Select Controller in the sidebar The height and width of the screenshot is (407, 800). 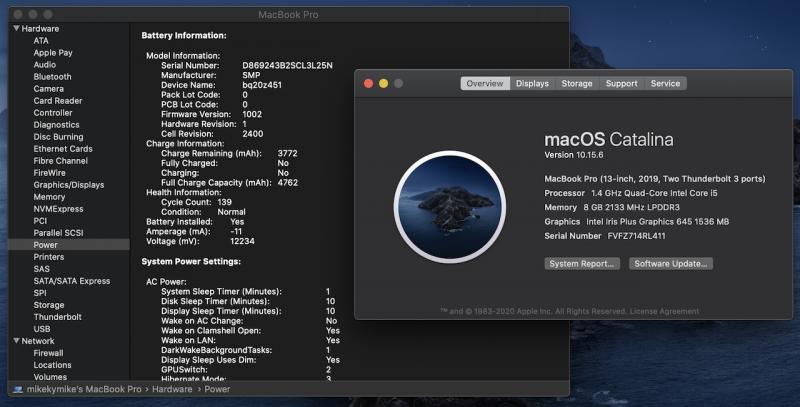click(x=53, y=113)
